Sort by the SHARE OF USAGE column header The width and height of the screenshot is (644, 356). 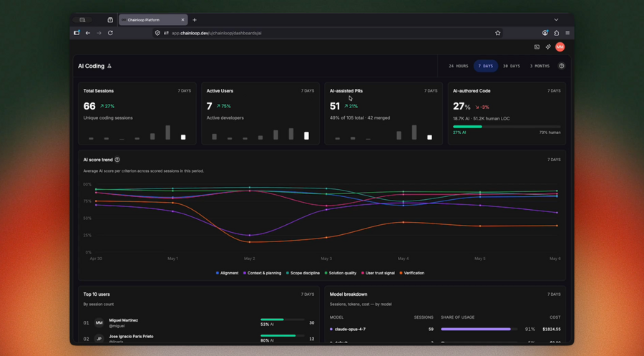pos(457,317)
